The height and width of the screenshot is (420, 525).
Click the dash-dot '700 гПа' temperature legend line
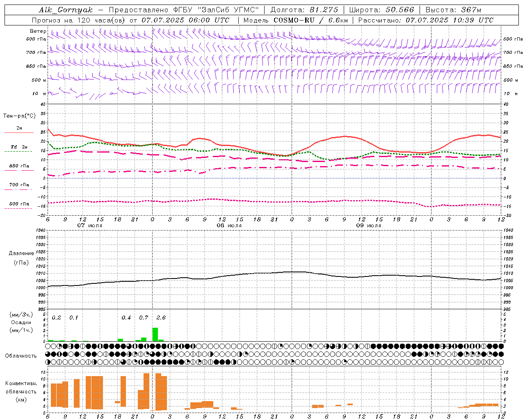(x=19, y=189)
